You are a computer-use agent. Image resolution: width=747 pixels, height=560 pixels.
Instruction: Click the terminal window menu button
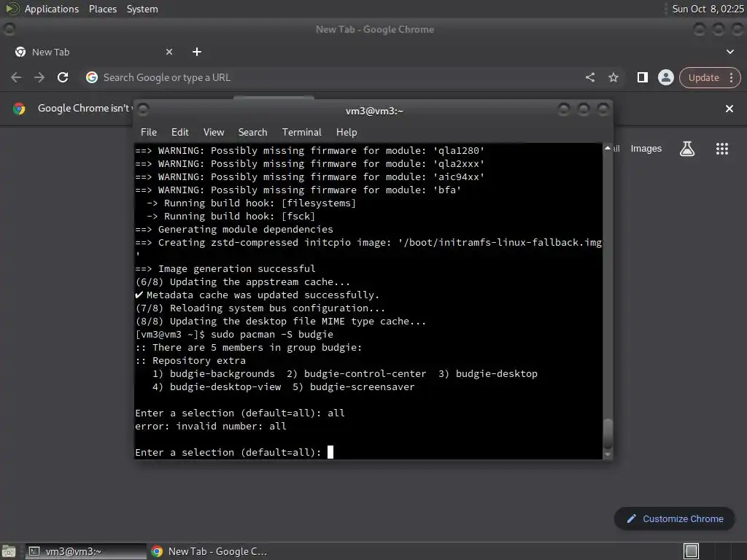click(x=143, y=110)
